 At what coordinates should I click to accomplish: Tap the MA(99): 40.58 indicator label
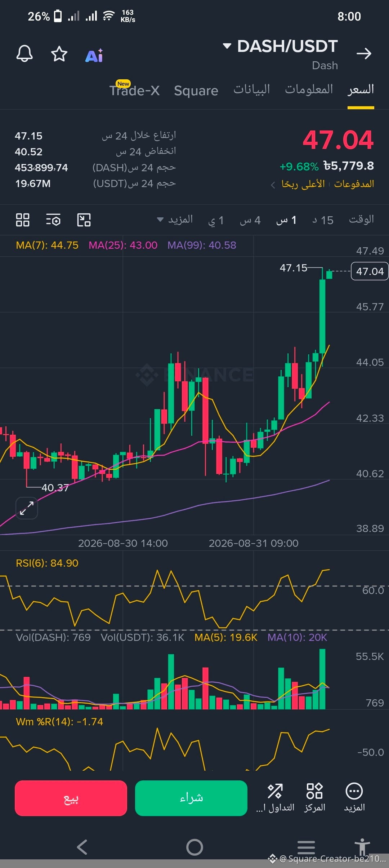(x=202, y=245)
